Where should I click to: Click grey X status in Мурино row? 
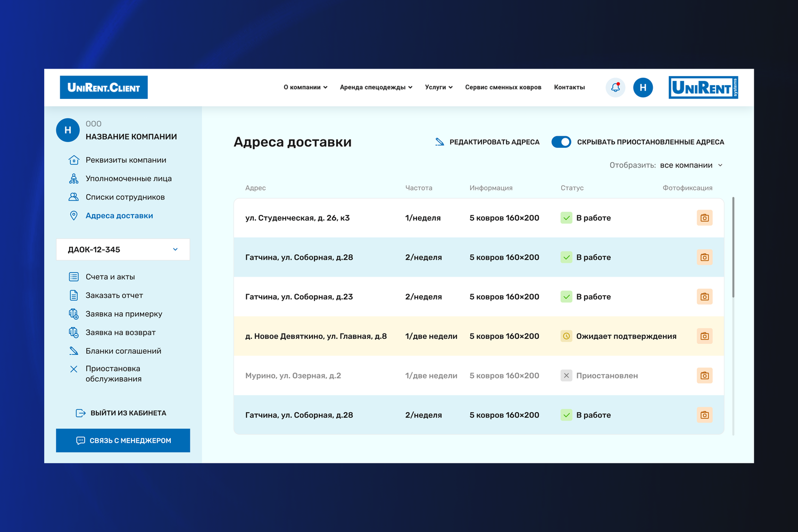[567, 376]
